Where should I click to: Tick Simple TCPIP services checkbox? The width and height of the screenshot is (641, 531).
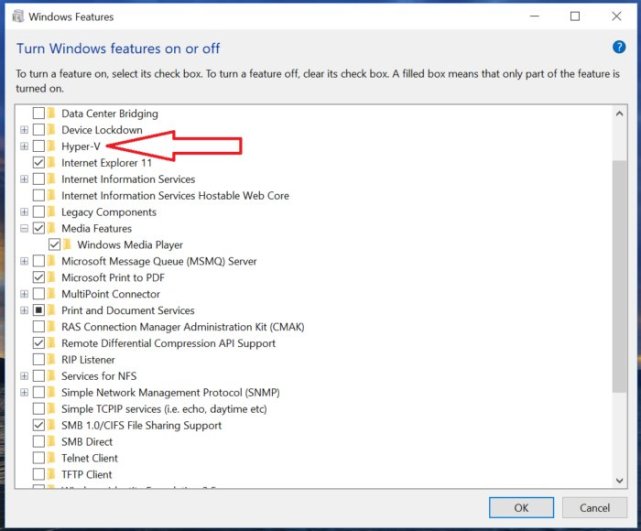click(38, 409)
